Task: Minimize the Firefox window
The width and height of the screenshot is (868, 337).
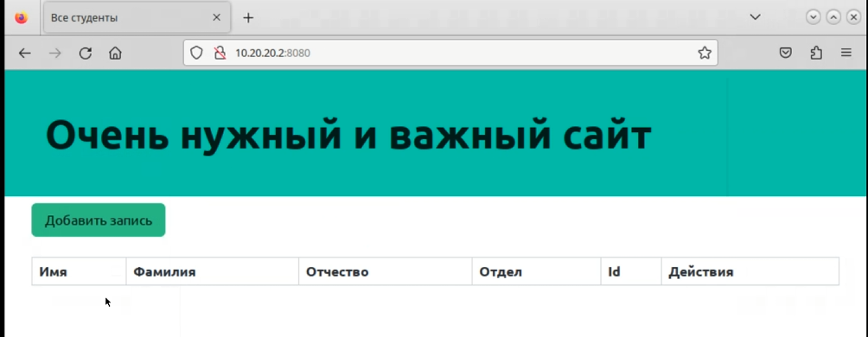Action: 814,17
